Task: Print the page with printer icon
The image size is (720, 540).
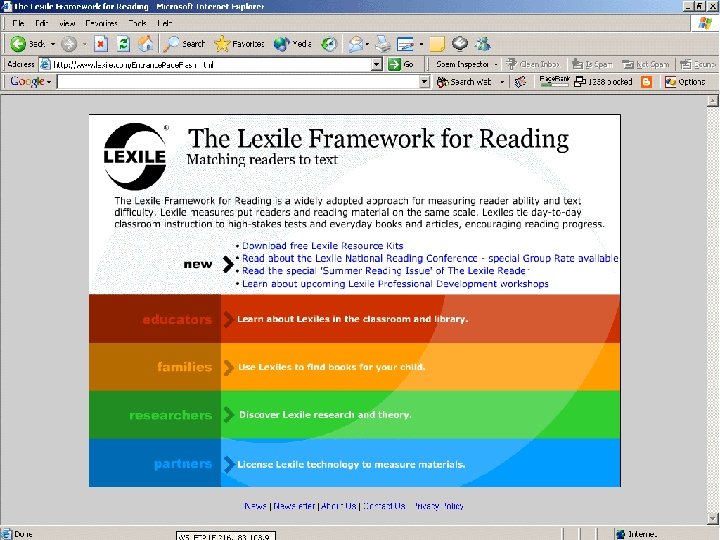Action: pyautogui.click(x=382, y=44)
